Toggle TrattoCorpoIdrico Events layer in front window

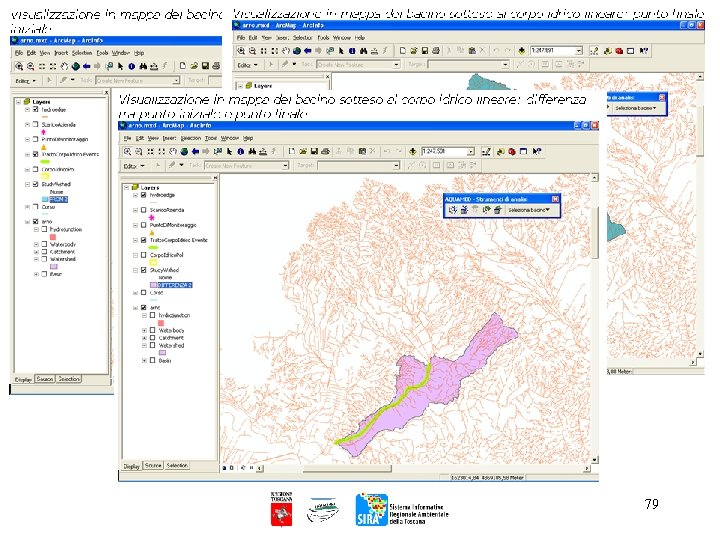point(143,240)
